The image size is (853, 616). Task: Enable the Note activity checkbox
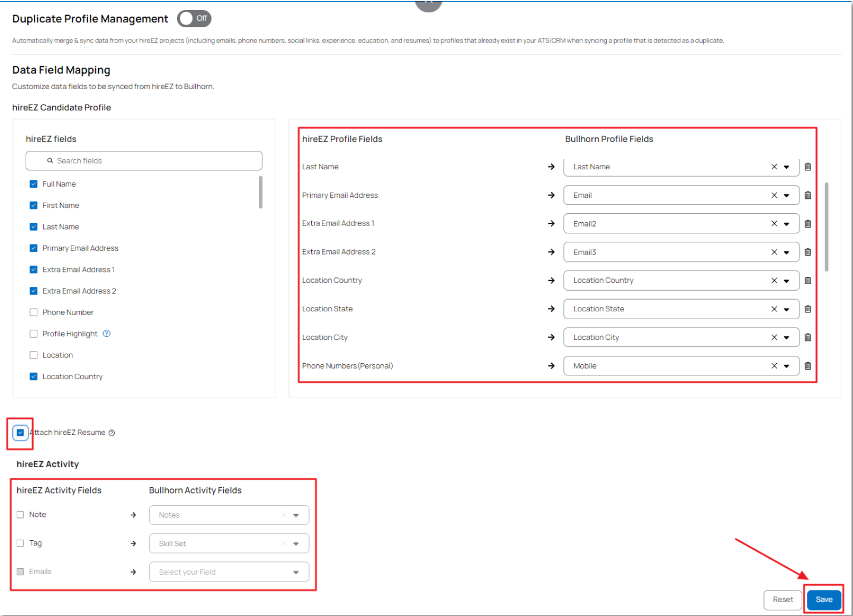tap(21, 515)
